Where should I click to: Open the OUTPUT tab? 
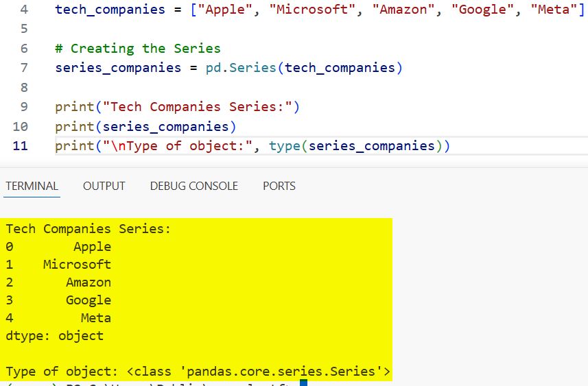coord(104,186)
